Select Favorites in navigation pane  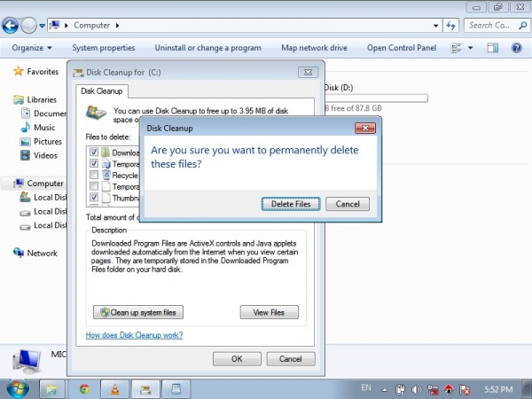pos(43,72)
